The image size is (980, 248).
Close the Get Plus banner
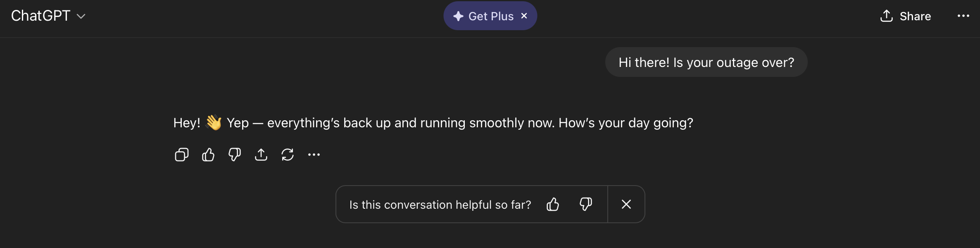pyautogui.click(x=524, y=16)
